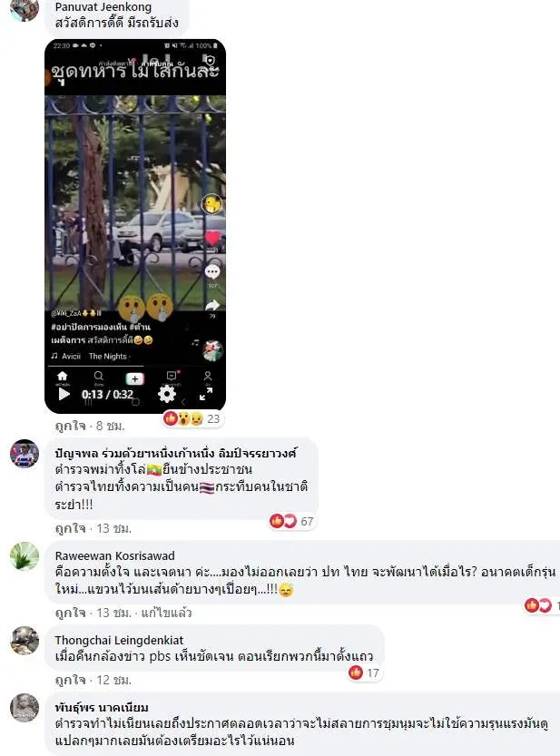Click the Avicii The Nights music label
The image size is (560, 756).
tap(90, 357)
